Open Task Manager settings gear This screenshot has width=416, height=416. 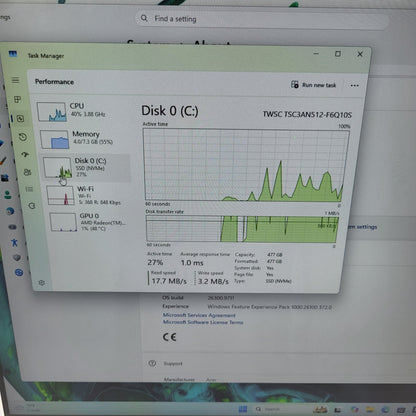point(42,283)
